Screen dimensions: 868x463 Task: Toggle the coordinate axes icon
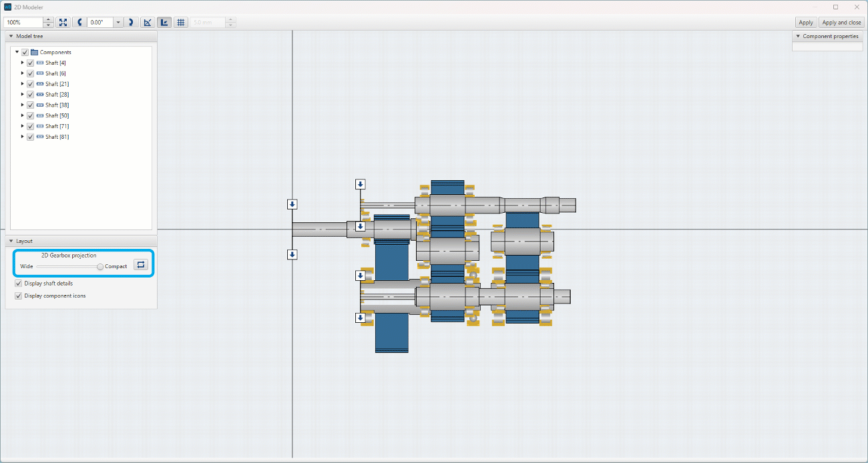tap(164, 22)
